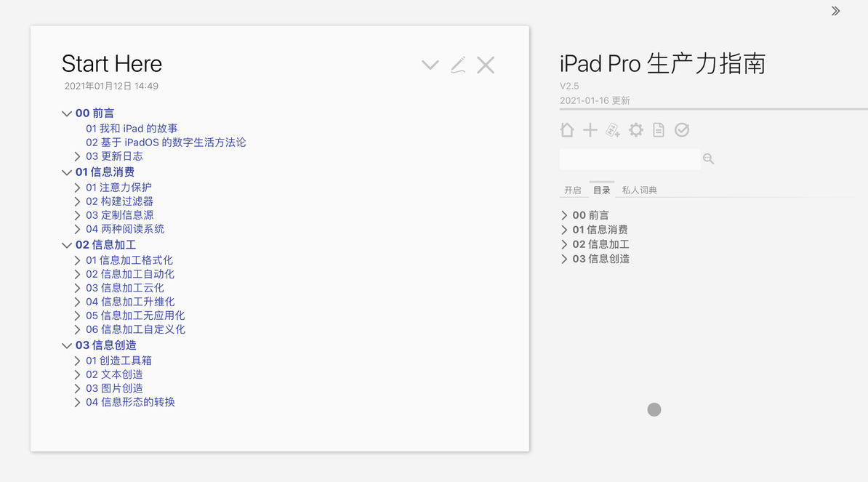
Task: Expand the 06 信息加工自定义化 entry
Action: 78,329
